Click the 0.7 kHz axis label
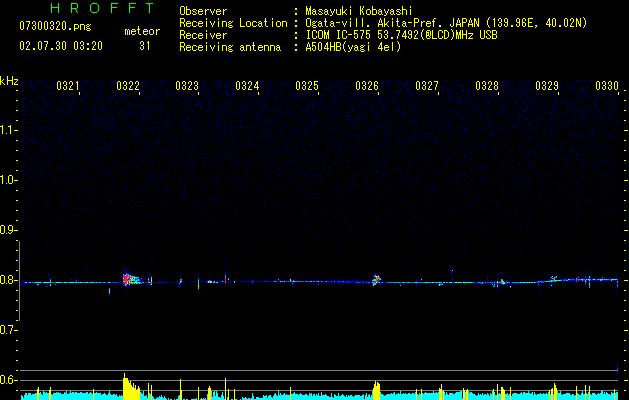 pos(8,330)
